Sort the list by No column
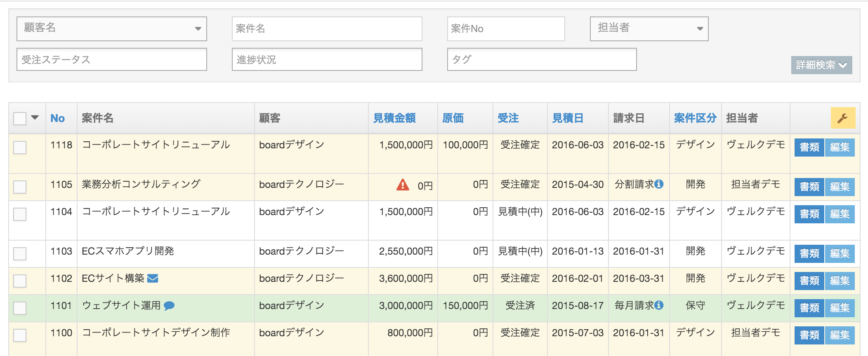868x356 pixels. [x=57, y=119]
